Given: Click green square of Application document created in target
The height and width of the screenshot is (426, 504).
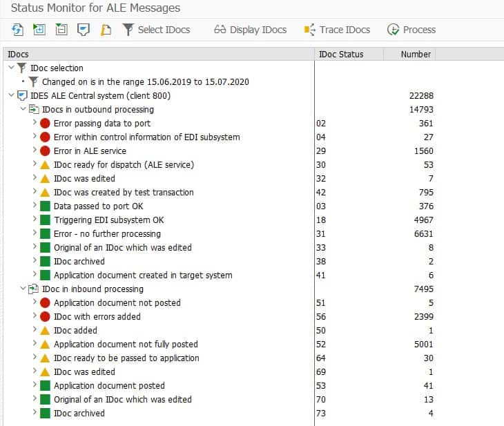Looking at the screenshot, I should pyautogui.click(x=45, y=275).
